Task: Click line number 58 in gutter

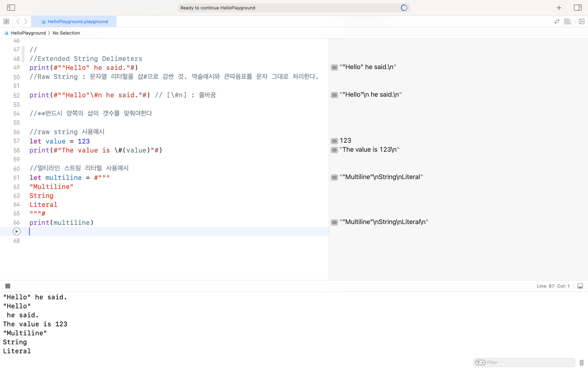Action: point(17,150)
